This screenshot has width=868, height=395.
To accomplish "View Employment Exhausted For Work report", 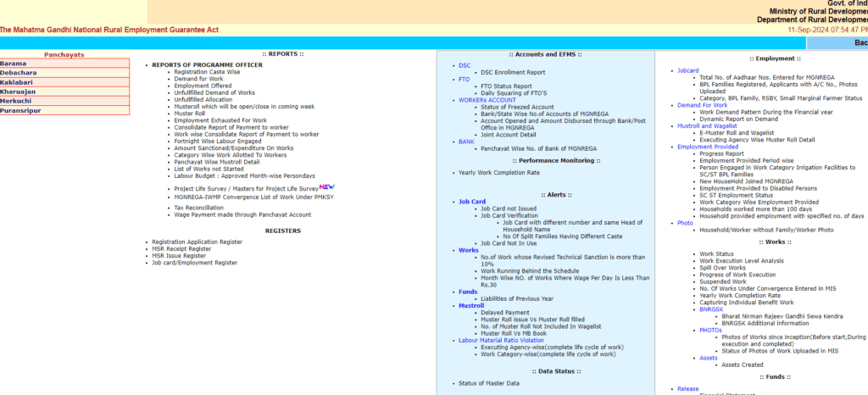I will pos(220,120).
